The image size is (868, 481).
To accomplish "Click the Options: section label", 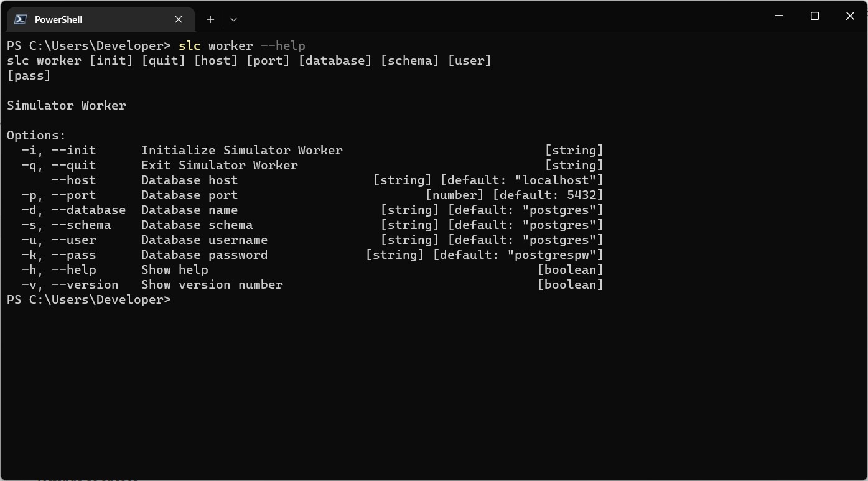I will coord(36,135).
